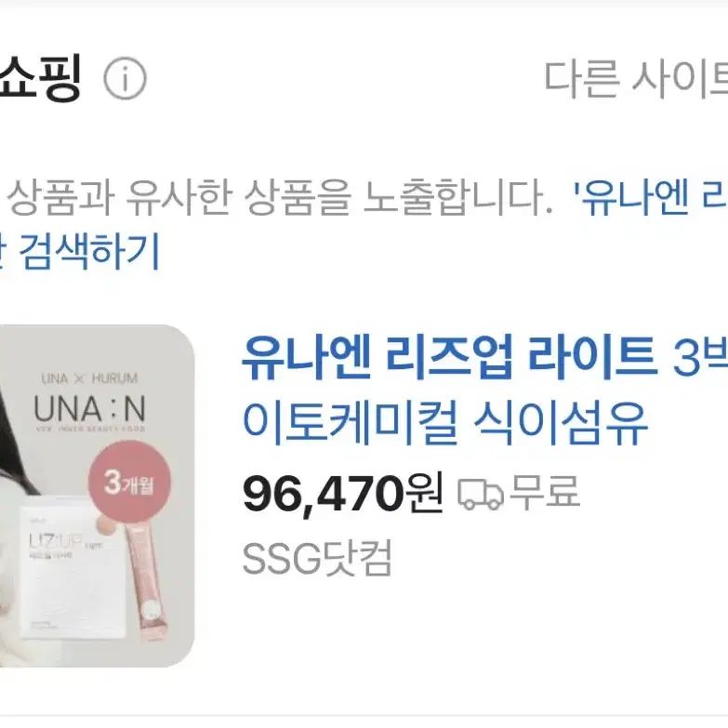Open product title 유나엔 리즈업 라이트
Screen dimensions: 728x728
(449, 357)
